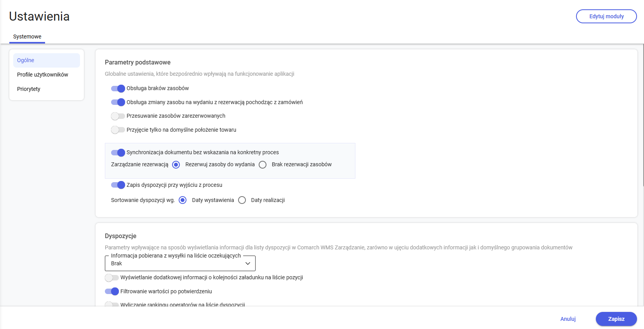The image size is (644, 329).
Task: Turn on Przyjęcie tylko na domyślne położenie towaru
Action: pyautogui.click(x=118, y=130)
